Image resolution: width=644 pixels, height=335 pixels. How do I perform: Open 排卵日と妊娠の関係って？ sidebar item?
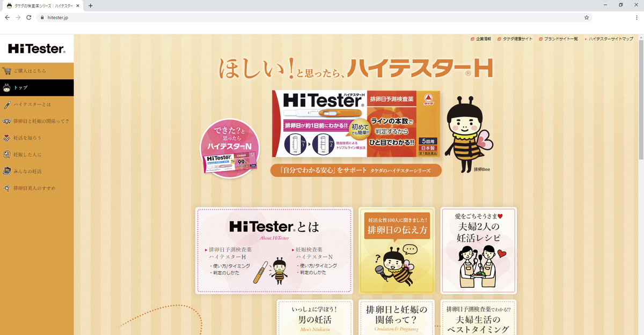pyautogui.click(x=37, y=121)
